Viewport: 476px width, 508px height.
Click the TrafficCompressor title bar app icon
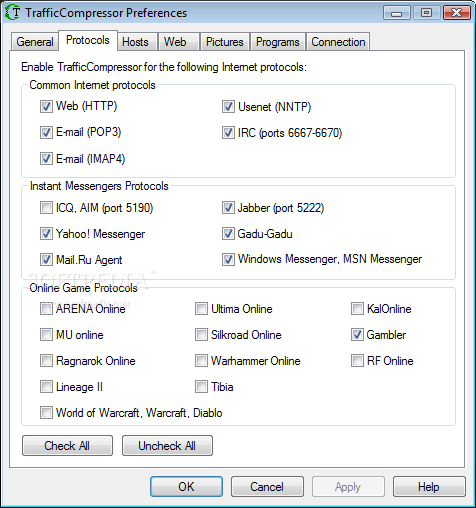(x=13, y=13)
